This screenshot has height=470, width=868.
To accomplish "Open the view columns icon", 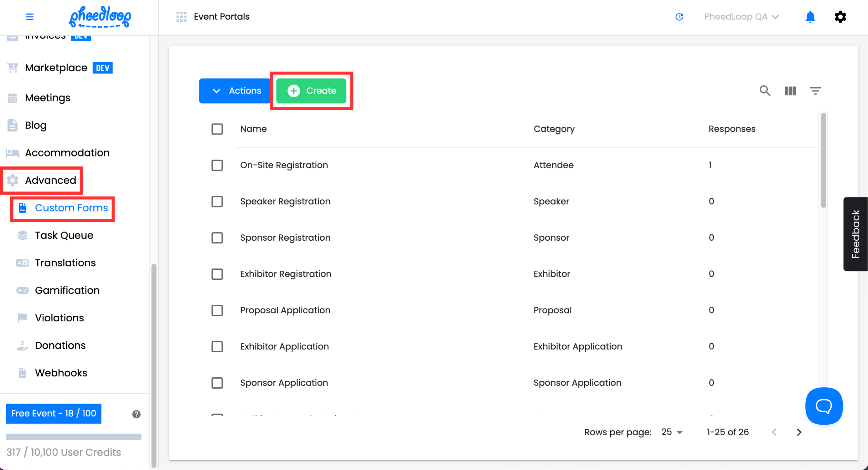I will (790, 90).
